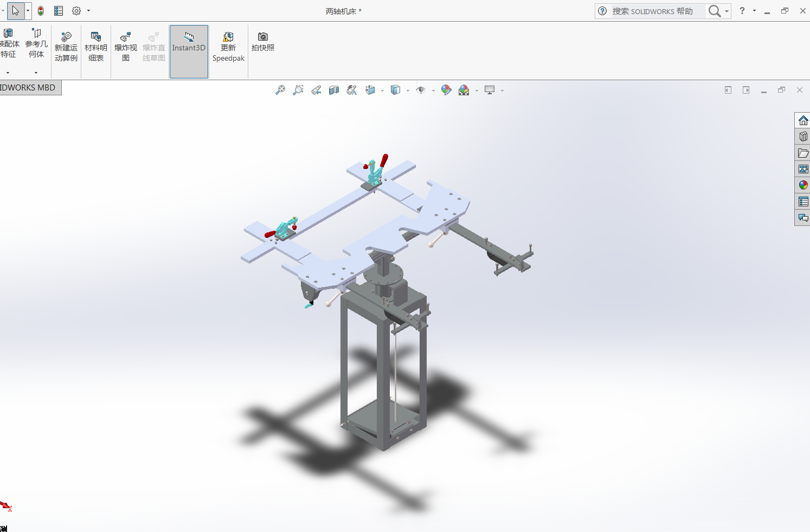Toggle the Instant3D button
Image resolution: width=810 pixels, height=532 pixels.
click(x=189, y=51)
